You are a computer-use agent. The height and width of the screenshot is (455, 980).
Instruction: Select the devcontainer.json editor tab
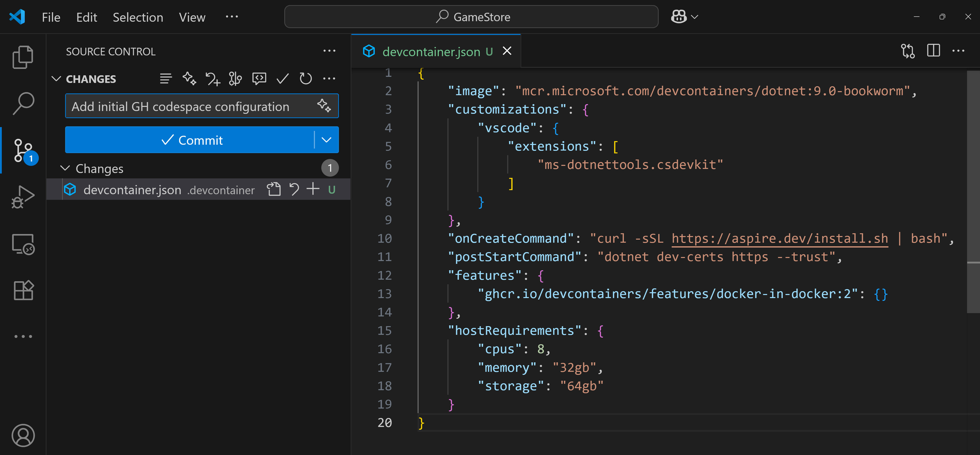[431, 51]
